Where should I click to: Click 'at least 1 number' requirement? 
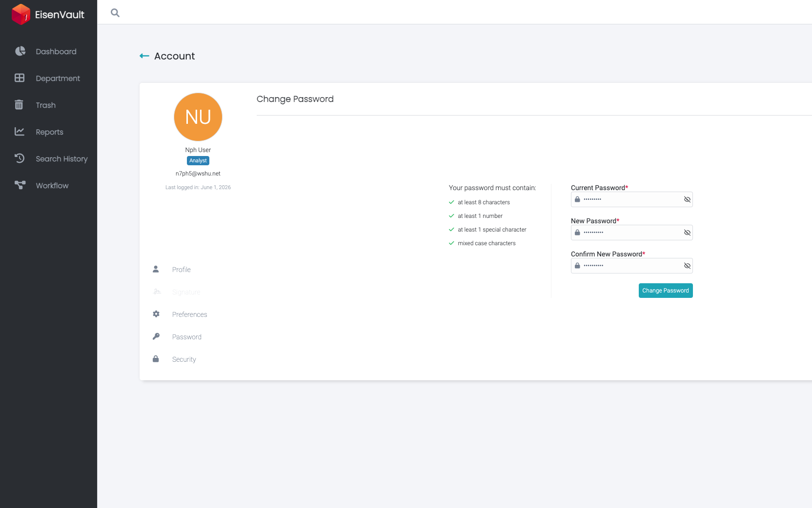(480, 216)
